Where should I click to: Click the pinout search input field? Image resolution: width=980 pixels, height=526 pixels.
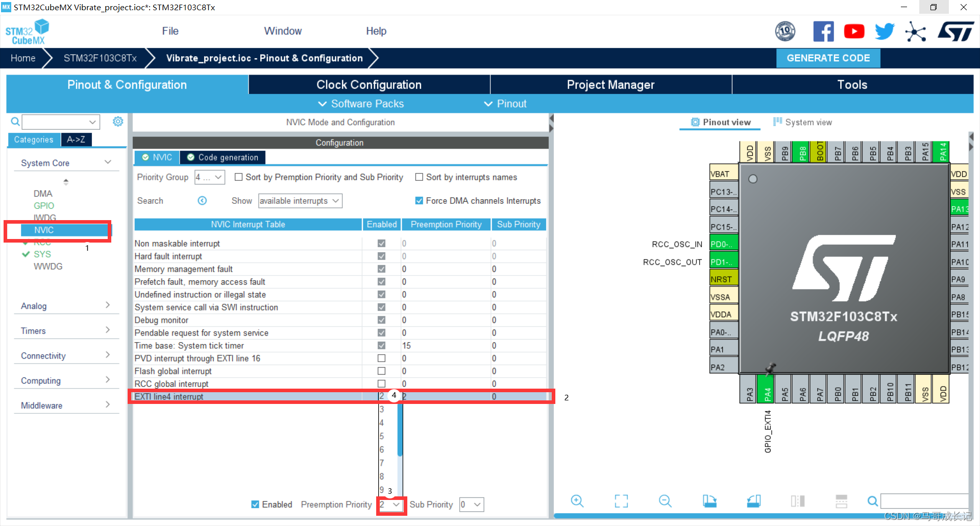pos(924,501)
